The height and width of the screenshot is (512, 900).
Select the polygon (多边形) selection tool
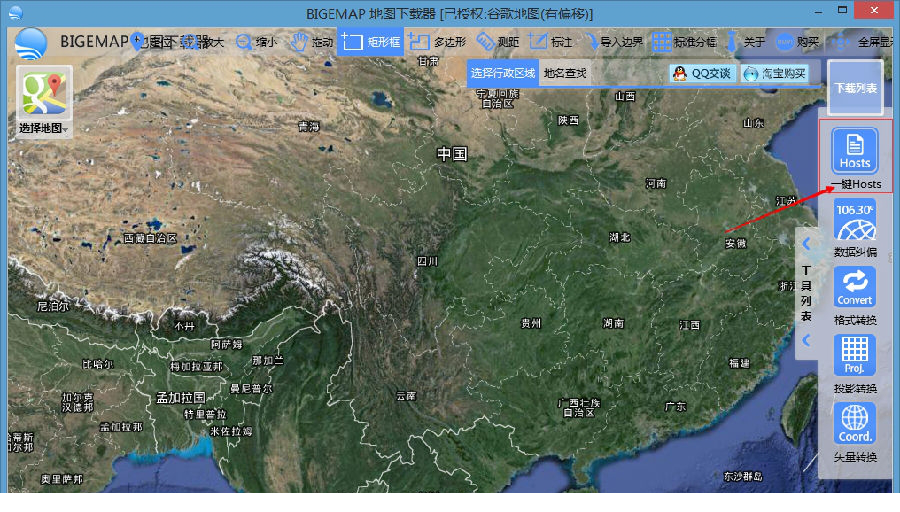point(437,42)
